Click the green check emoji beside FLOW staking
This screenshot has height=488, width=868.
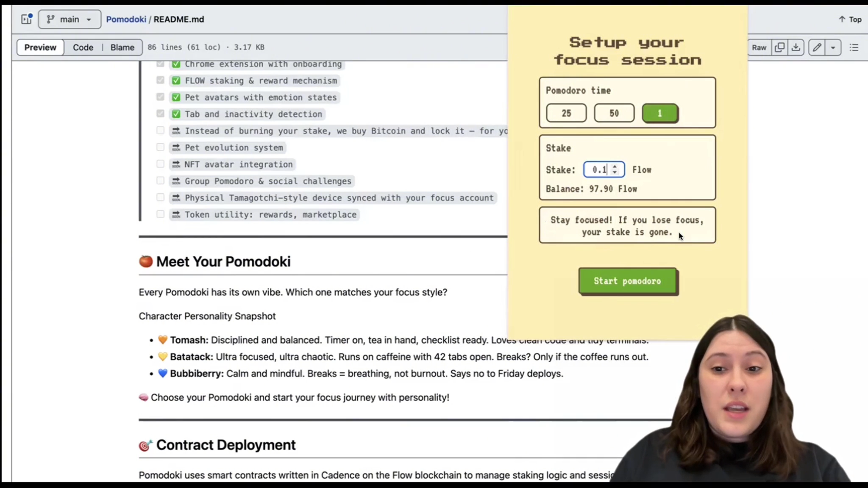coord(176,80)
